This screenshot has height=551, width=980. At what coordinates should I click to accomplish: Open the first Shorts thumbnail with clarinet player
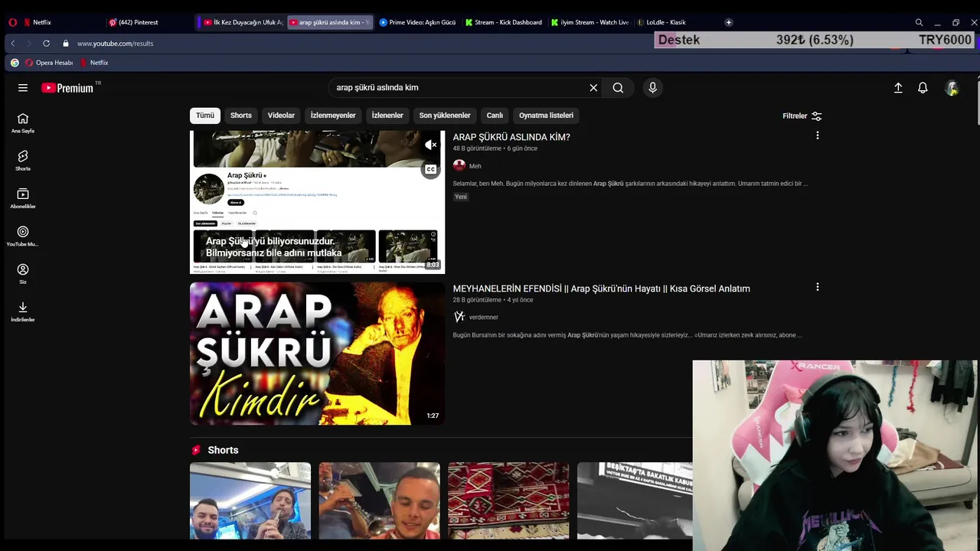pos(250,501)
